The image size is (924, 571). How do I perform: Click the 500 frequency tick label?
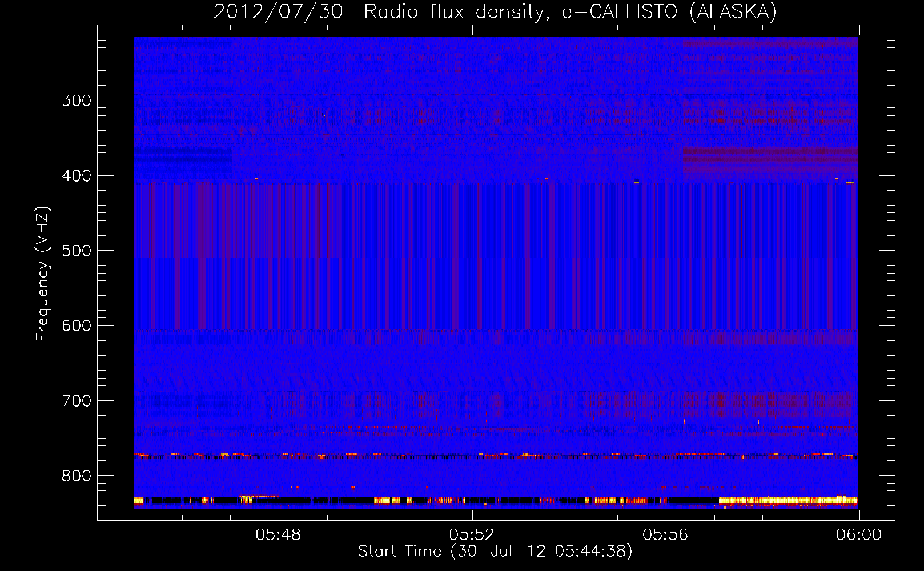[x=77, y=251]
